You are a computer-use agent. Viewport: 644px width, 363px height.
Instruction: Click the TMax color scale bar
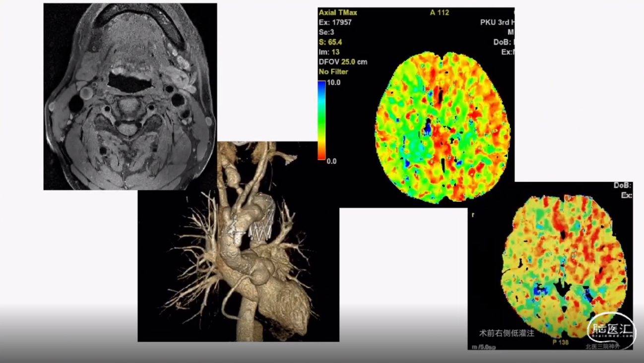(x=322, y=120)
